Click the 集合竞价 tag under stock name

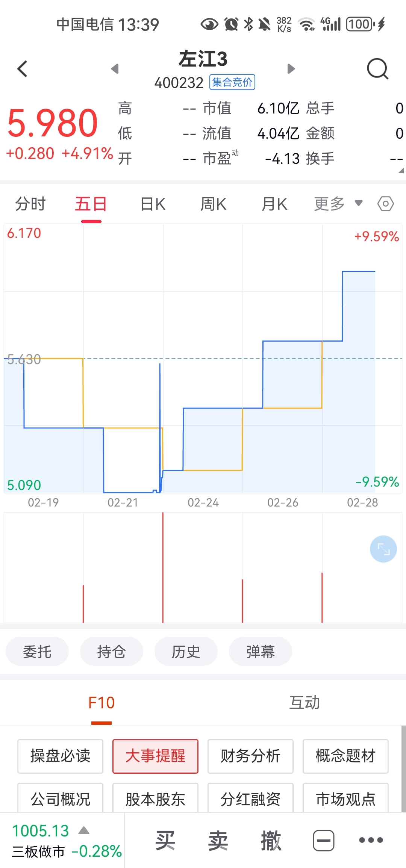pyautogui.click(x=232, y=82)
